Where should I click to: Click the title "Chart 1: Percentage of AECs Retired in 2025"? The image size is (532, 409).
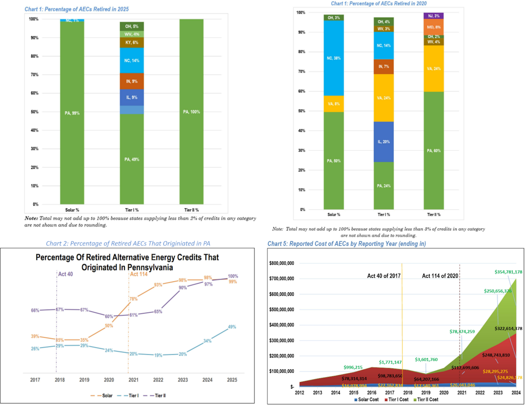coord(77,9)
